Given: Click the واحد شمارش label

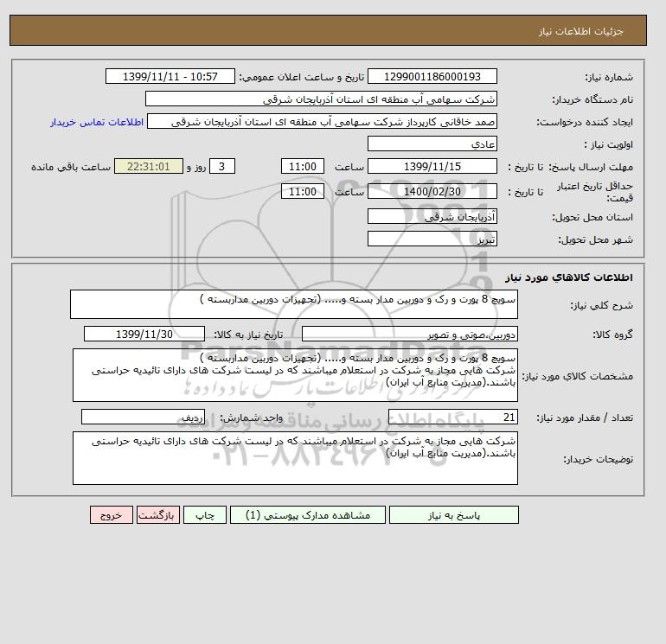Looking at the screenshot, I should [251, 418].
